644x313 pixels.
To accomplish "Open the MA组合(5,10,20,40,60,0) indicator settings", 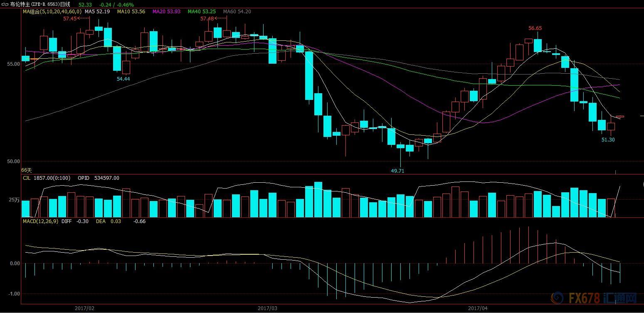I will pyautogui.click(x=52, y=12).
